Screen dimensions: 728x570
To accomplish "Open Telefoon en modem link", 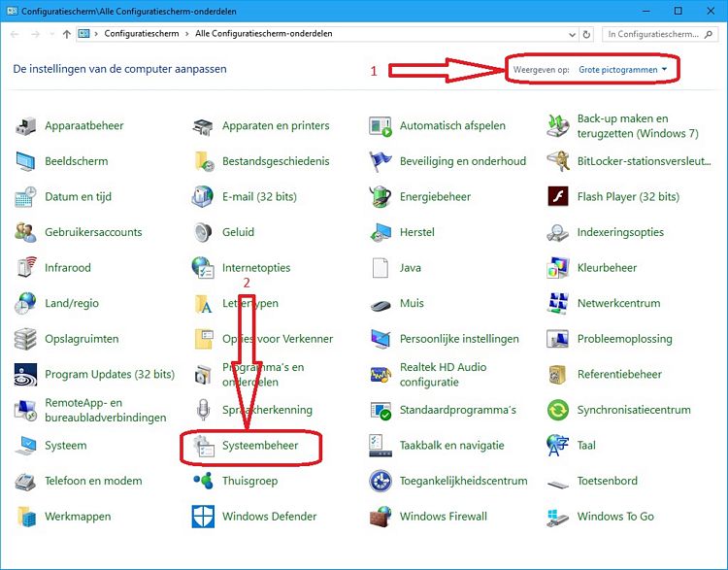I will (93, 481).
